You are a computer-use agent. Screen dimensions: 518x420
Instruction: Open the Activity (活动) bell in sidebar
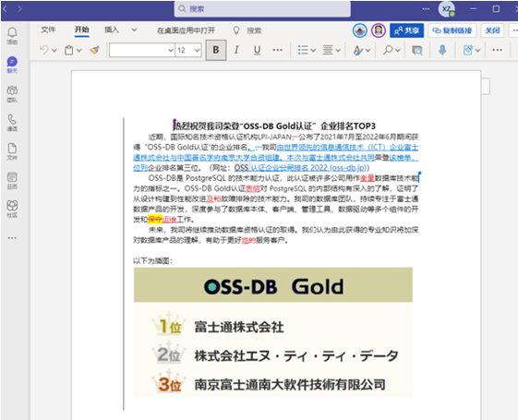[12, 35]
